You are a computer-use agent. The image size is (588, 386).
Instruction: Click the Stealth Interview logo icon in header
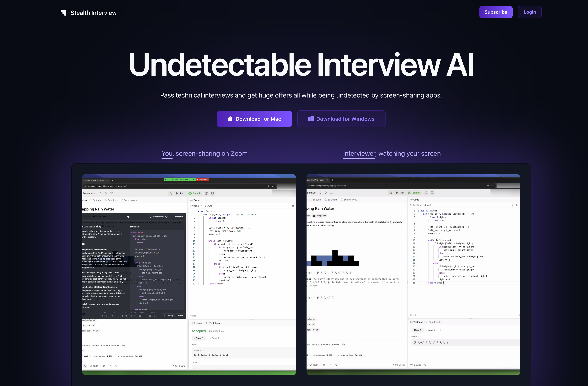(x=63, y=13)
